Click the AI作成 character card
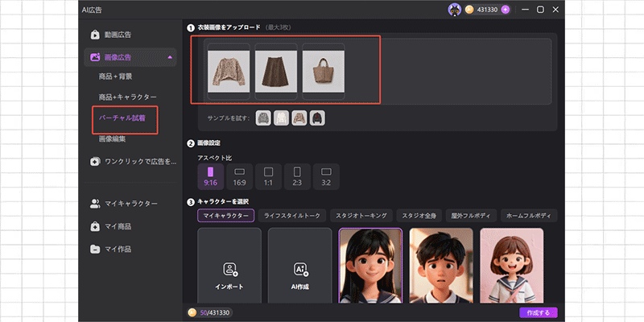Image resolution: width=644 pixels, height=322 pixels. pos(299,266)
